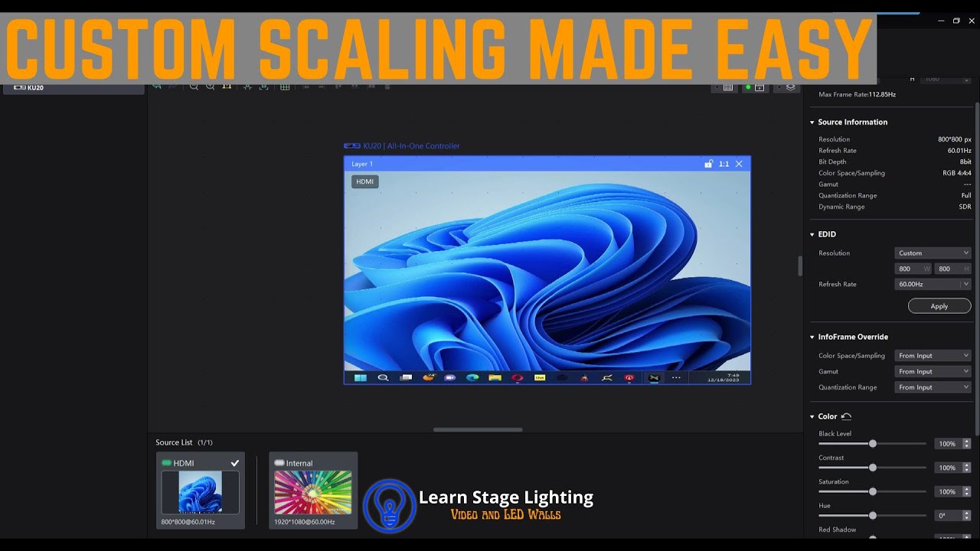
Task: Click the Contrast stepper arrows
Action: point(966,468)
